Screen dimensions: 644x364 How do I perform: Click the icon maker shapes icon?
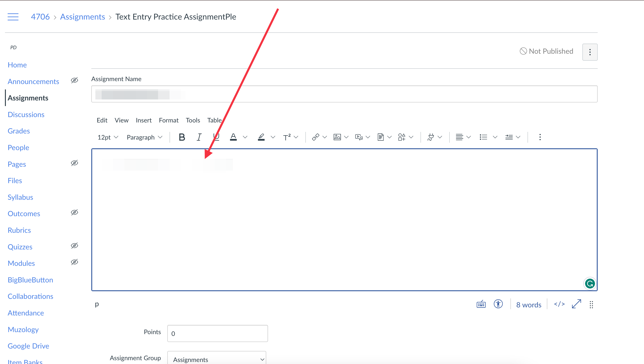[402, 137]
